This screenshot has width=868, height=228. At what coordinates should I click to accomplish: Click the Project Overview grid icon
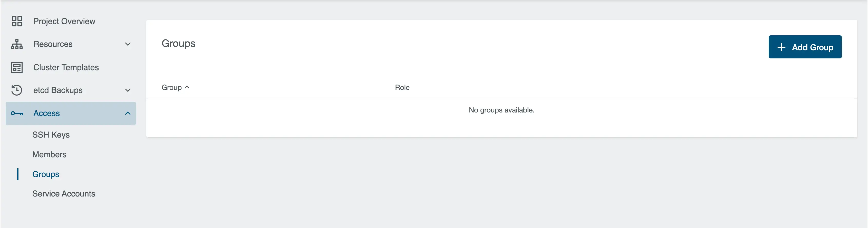pyautogui.click(x=17, y=21)
